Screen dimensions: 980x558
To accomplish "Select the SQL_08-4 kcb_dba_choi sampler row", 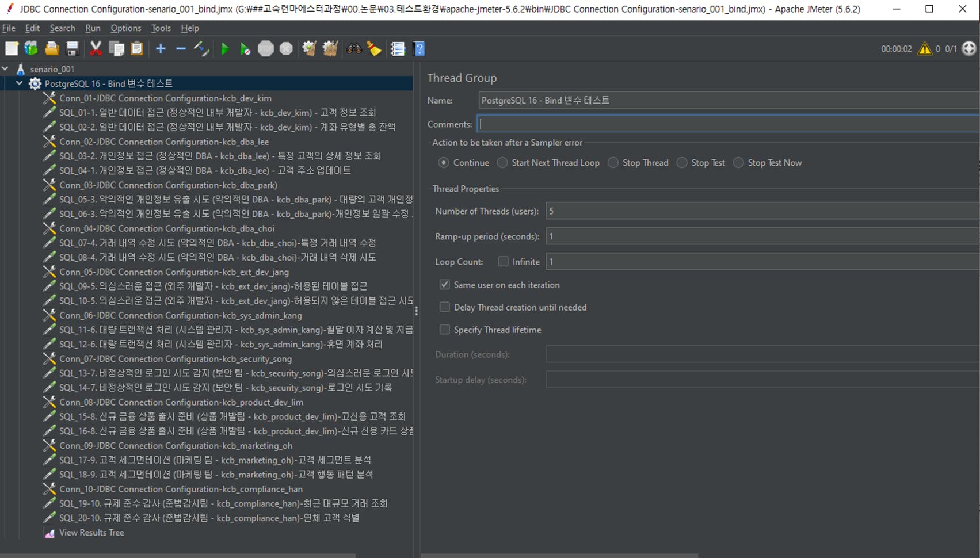I will pos(218,257).
